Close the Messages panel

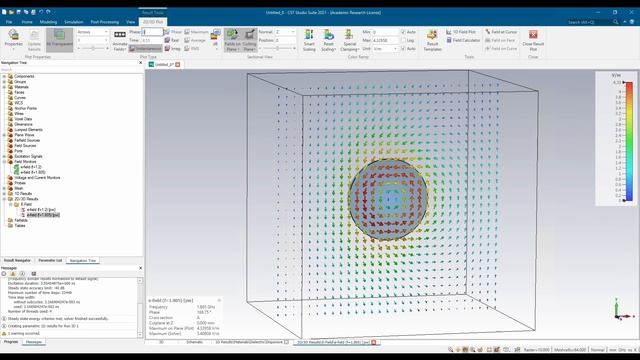(x=140, y=268)
